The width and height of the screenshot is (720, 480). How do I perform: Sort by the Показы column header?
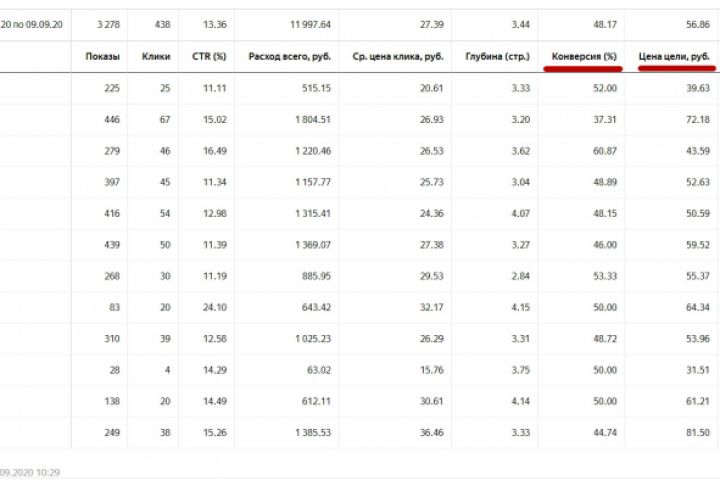[103, 57]
